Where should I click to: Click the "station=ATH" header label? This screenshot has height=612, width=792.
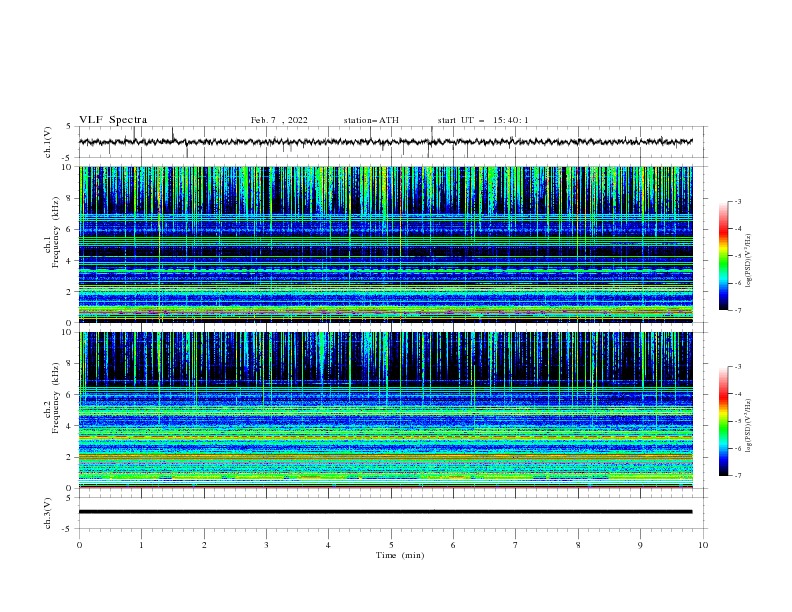371,120
